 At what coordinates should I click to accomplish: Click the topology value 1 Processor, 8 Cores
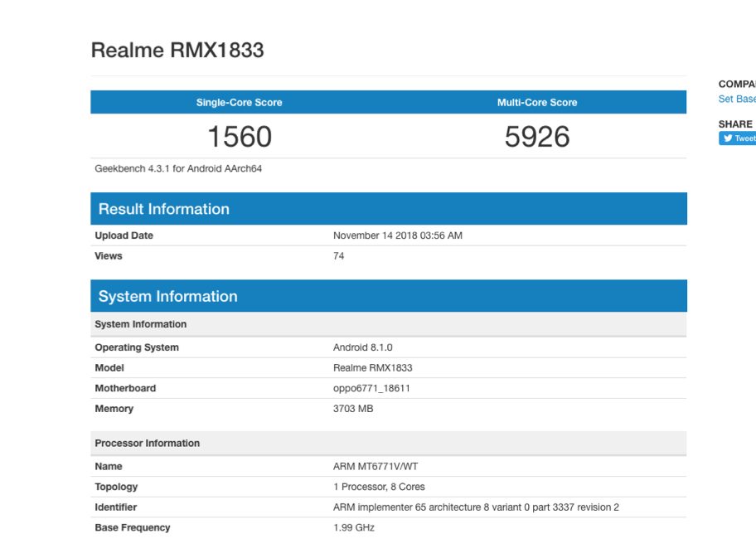pyautogui.click(x=379, y=487)
